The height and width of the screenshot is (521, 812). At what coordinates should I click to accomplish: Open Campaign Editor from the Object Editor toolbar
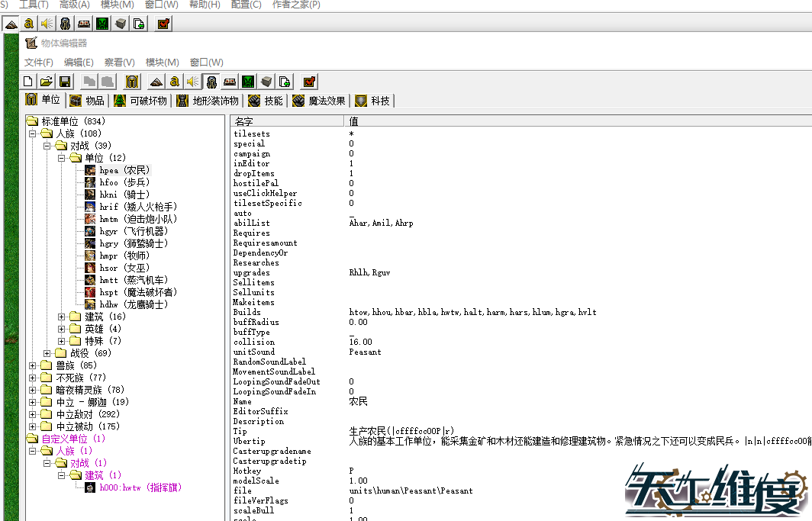click(x=230, y=82)
